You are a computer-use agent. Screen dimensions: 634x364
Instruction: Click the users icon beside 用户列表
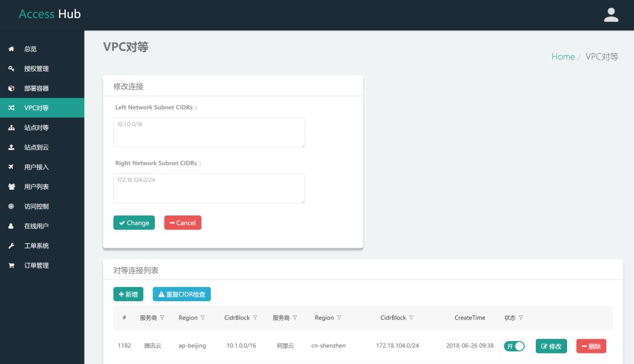pyautogui.click(x=11, y=187)
